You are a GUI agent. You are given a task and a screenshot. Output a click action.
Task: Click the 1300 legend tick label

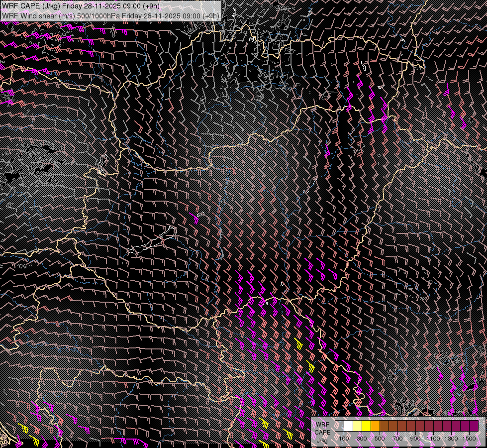[x=451, y=439]
